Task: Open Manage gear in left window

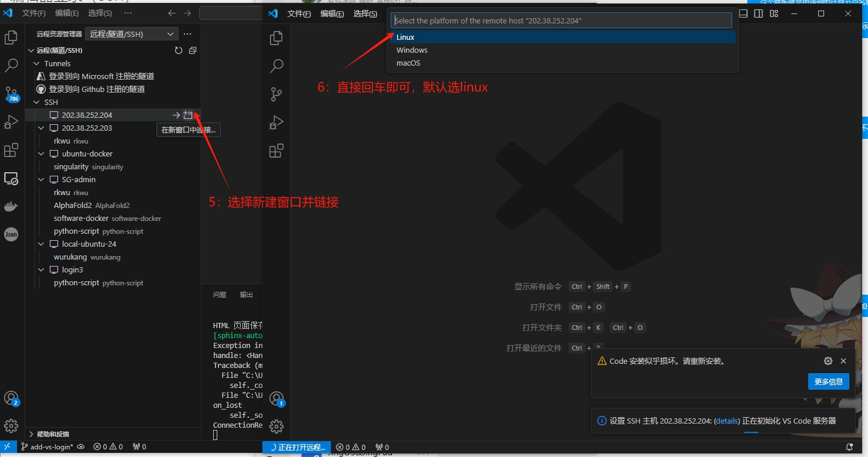Action: pyautogui.click(x=11, y=426)
